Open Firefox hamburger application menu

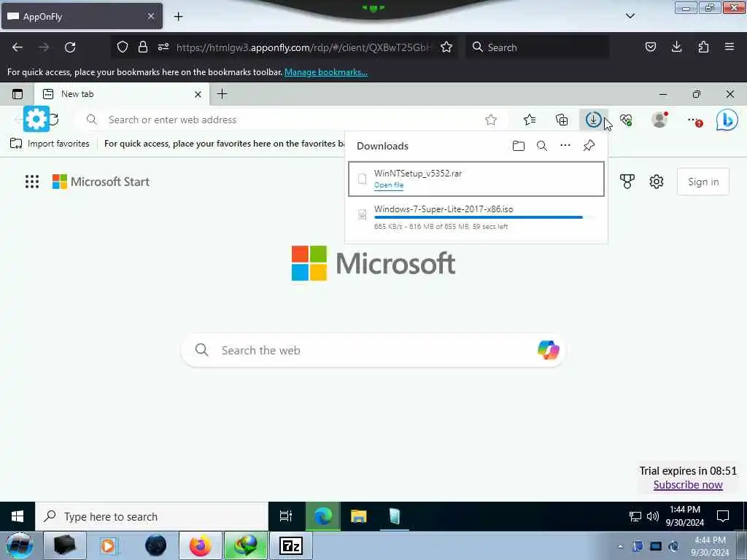tap(729, 47)
